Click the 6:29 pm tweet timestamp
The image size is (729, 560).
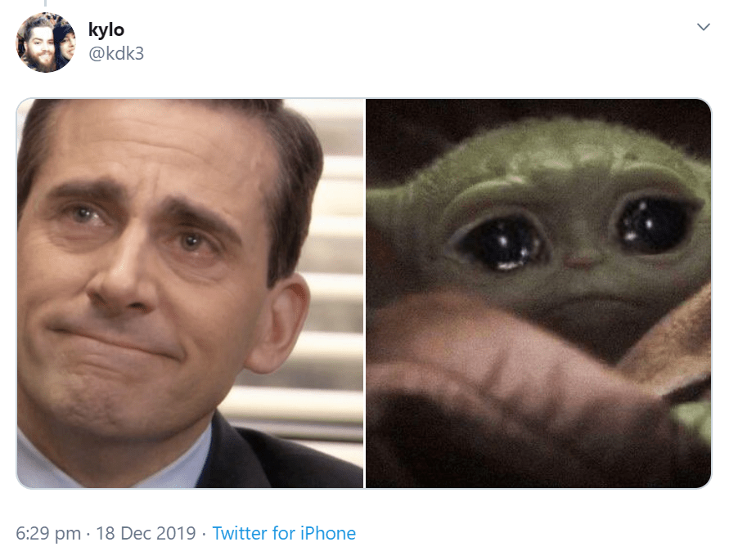coord(48,534)
